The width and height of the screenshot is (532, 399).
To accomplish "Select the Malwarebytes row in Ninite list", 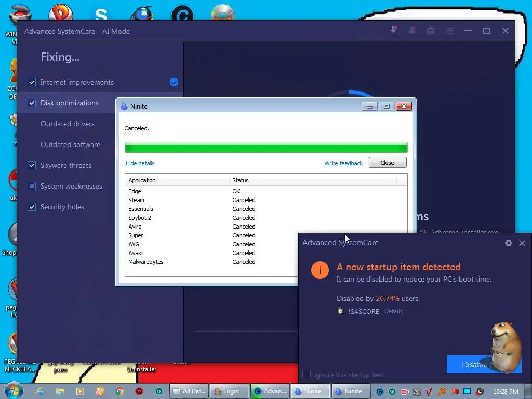I will click(212, 262).
